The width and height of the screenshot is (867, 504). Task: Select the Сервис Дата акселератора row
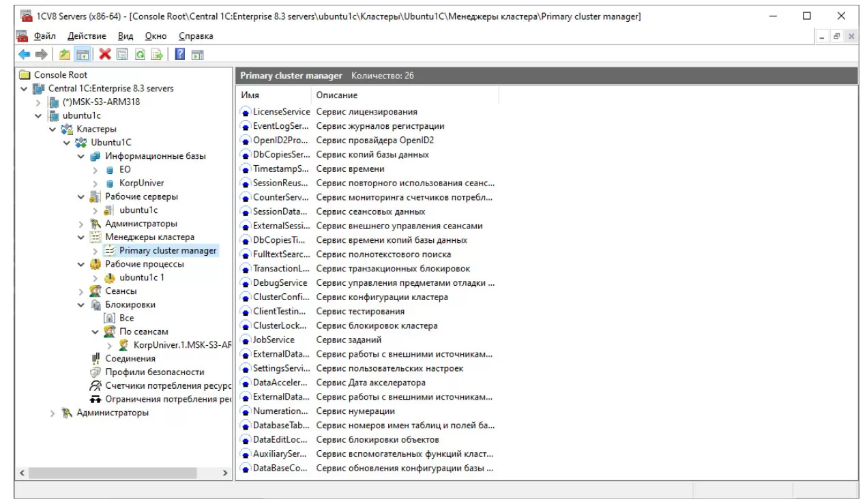[x=368, y=383]
